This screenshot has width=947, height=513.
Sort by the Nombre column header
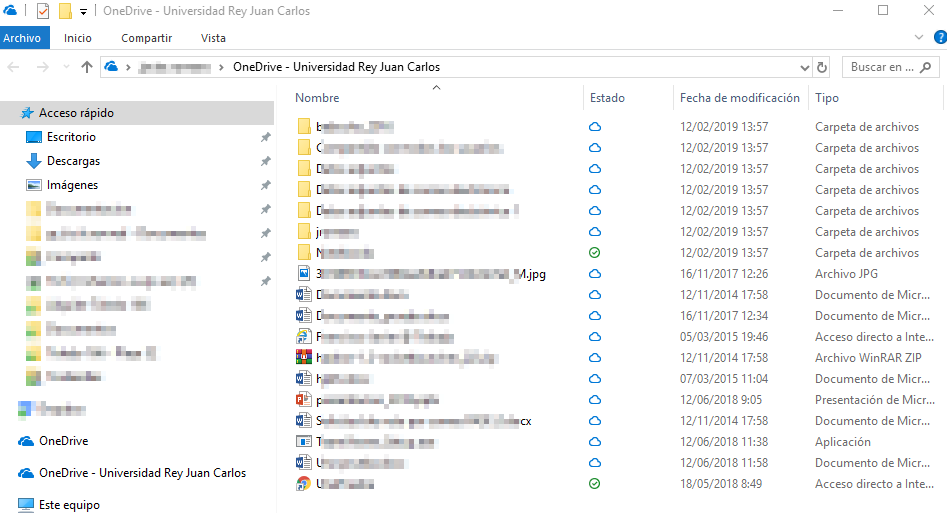point(317,98)
